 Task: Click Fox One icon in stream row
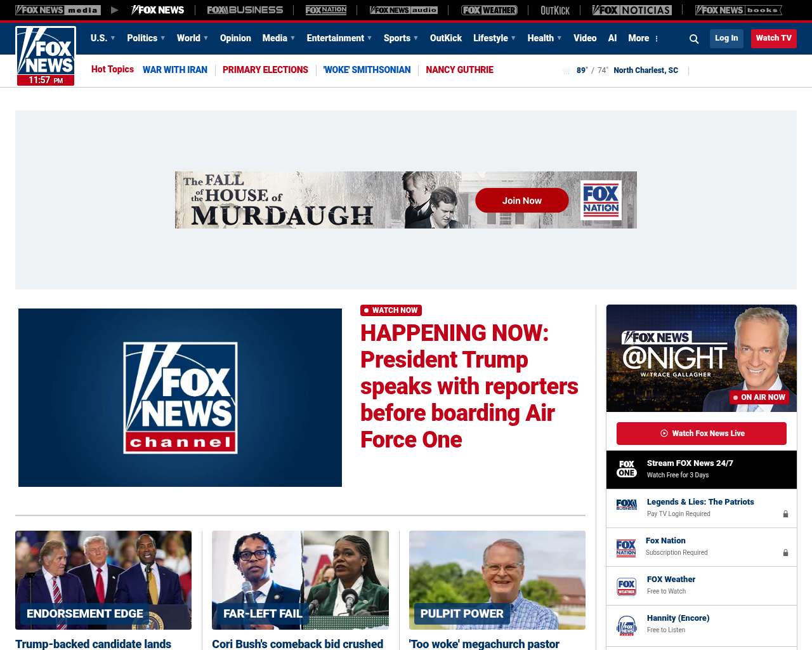627,469
